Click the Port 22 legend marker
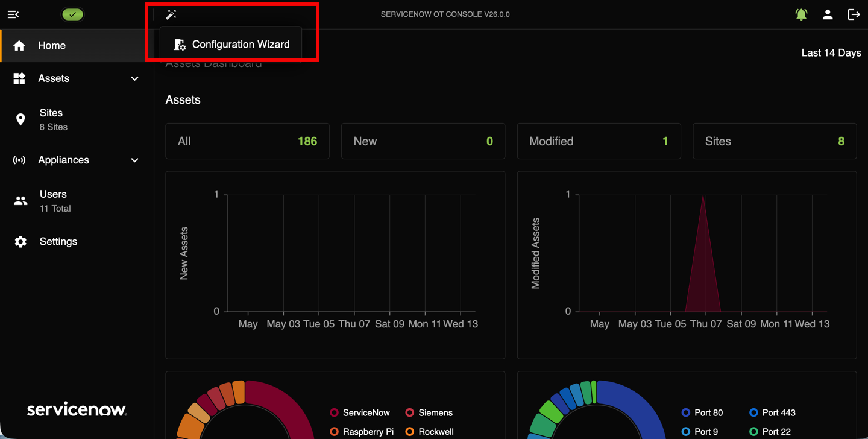 753,432
